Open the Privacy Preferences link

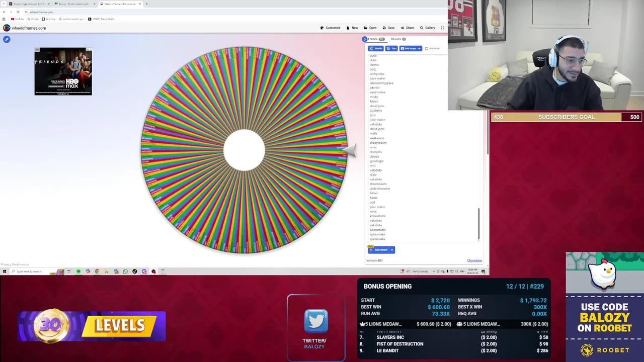tap(15, 264)
